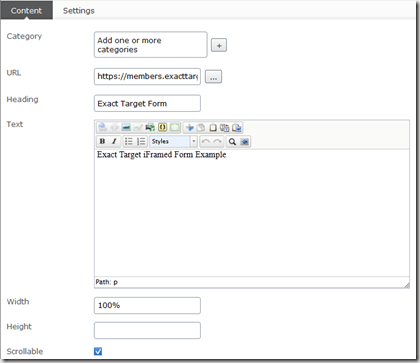Viewport: 420px width, 363px height.
Task: Click the Bold formatting icon
Action: tap(102, 141)
